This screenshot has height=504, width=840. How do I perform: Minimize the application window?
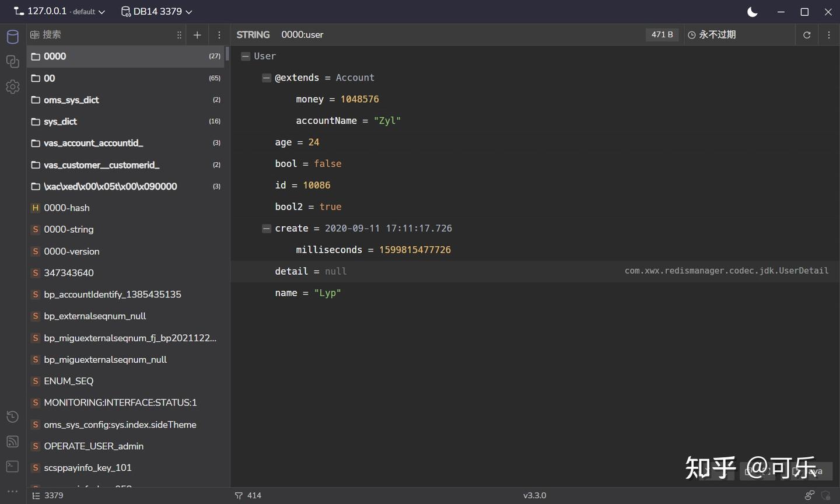(x=781, y=12)
